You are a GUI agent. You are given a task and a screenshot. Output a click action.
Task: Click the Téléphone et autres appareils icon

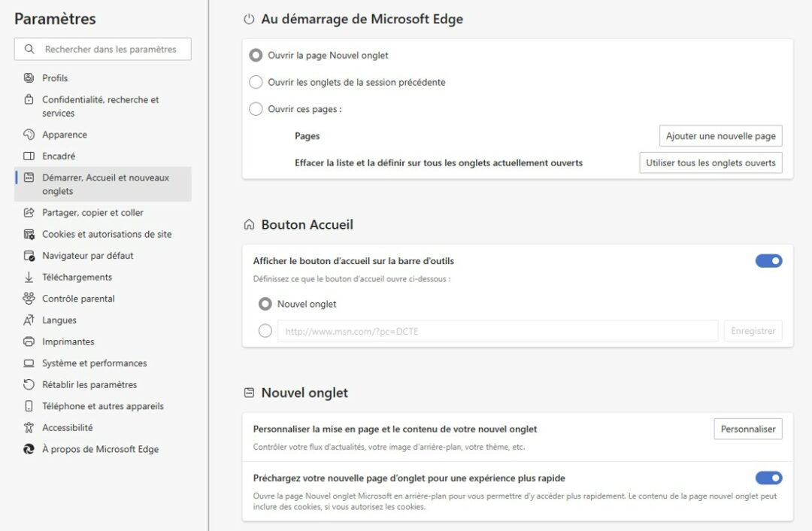[x=29, y=406]
